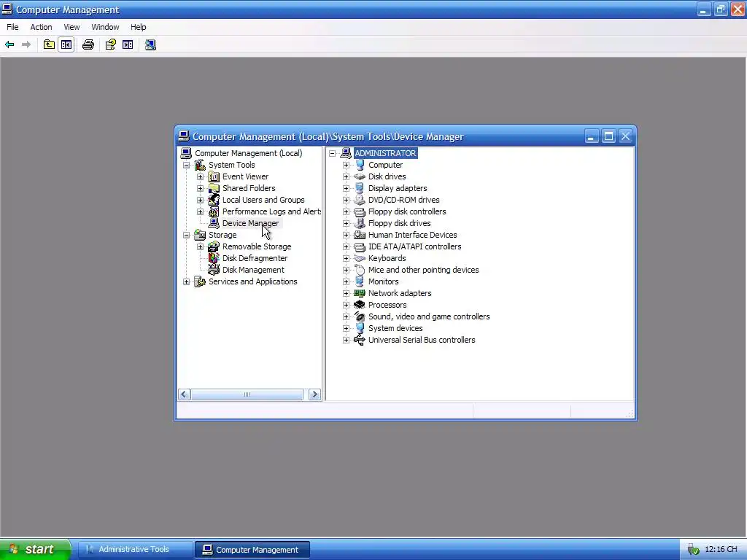Collapse the Storage tree node

click(187, 236)
